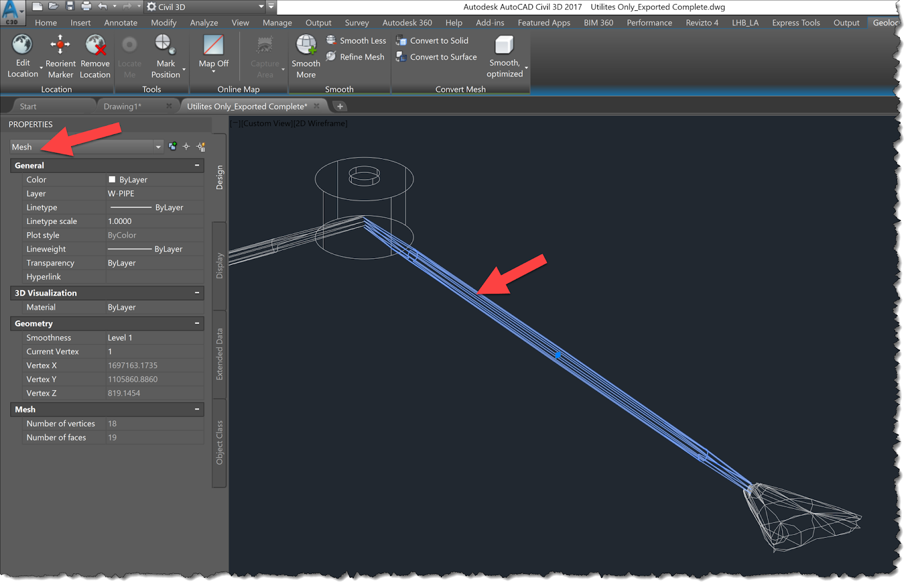Click the Vertex Z value 819.1454

pos(124,393)
